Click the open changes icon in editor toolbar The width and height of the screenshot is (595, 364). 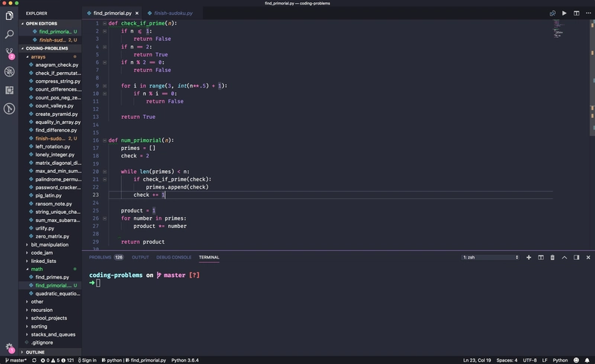click(x=553, y=13)
